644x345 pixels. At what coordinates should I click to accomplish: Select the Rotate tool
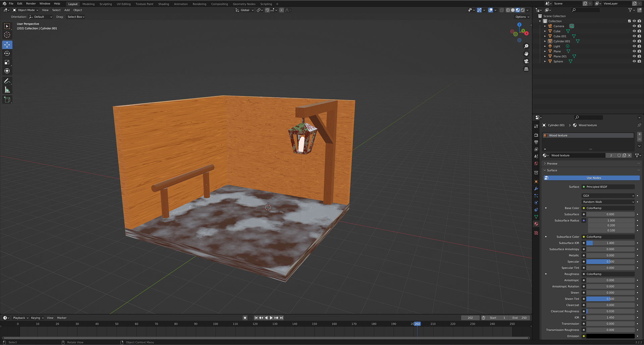pos(7,53)
